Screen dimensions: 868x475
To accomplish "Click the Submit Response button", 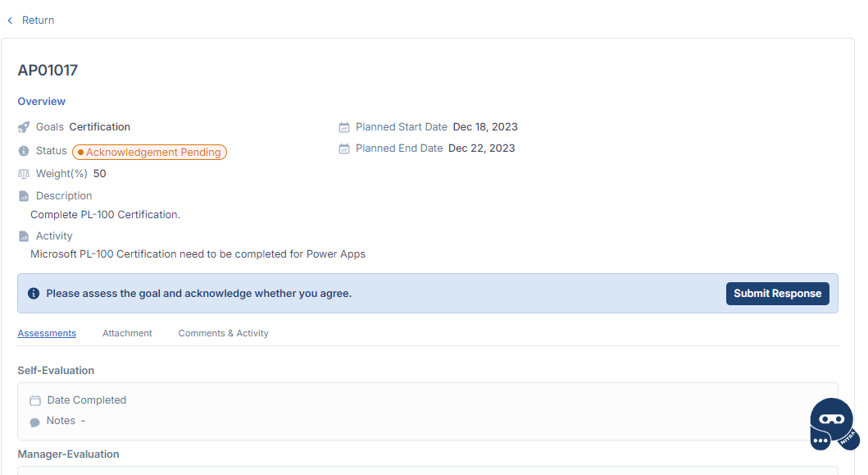I will 777,293.
